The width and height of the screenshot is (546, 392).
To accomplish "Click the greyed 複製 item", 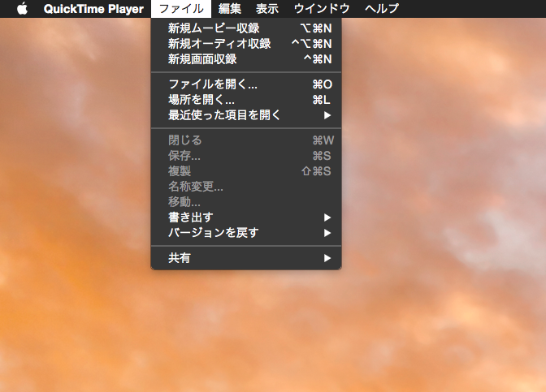I will pyautogui.click(x=246, y=170).
